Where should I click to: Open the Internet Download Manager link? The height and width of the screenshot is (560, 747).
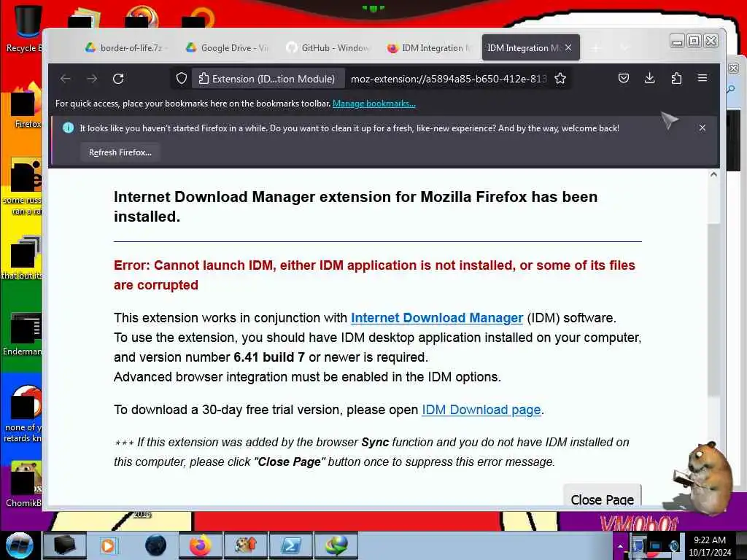(437, 318)
